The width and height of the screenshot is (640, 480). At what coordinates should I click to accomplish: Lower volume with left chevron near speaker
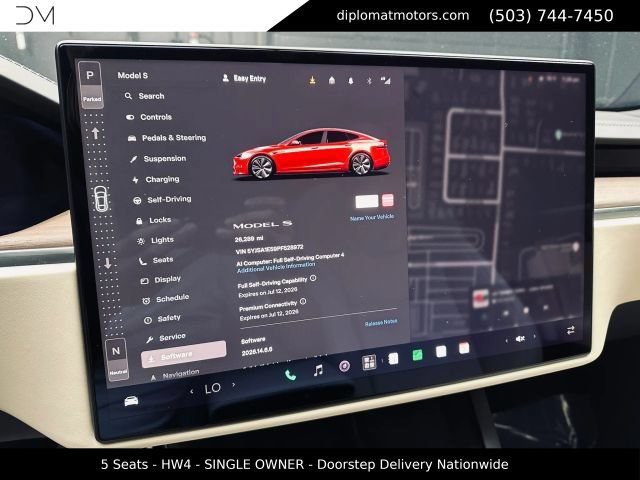click(x=507, y=340)
